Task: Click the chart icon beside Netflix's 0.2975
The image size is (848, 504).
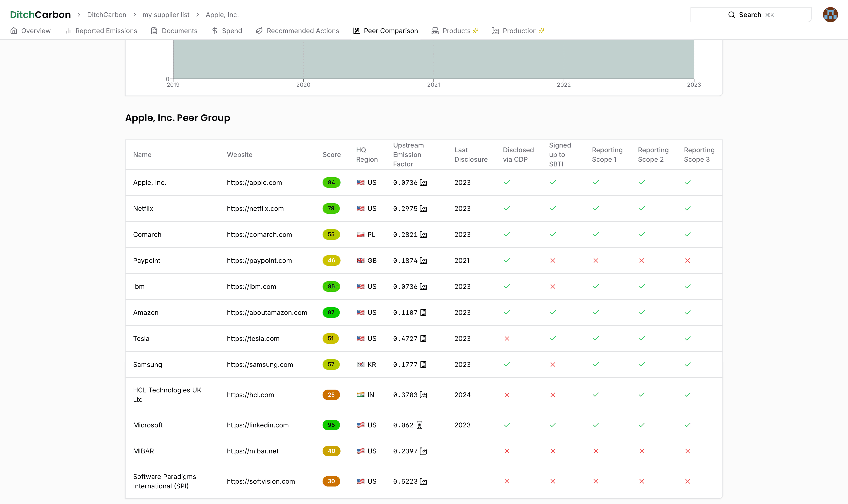Action: click(x=423, y=209)
